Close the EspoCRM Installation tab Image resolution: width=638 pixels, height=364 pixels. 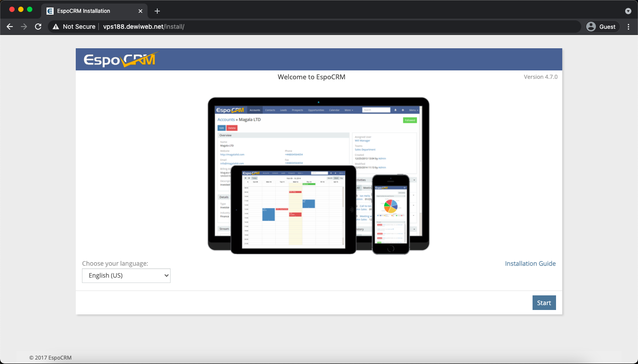[x=140, y=11]
